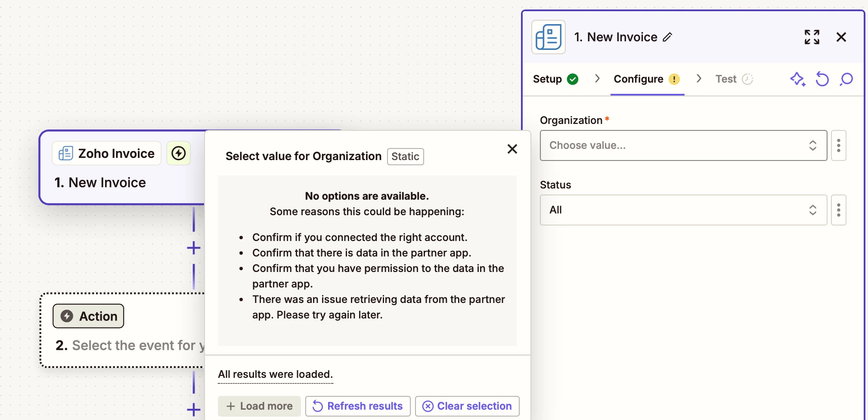Click the chevron between Configure and Test
The image size is (868, 420).
tap(699, 78)
